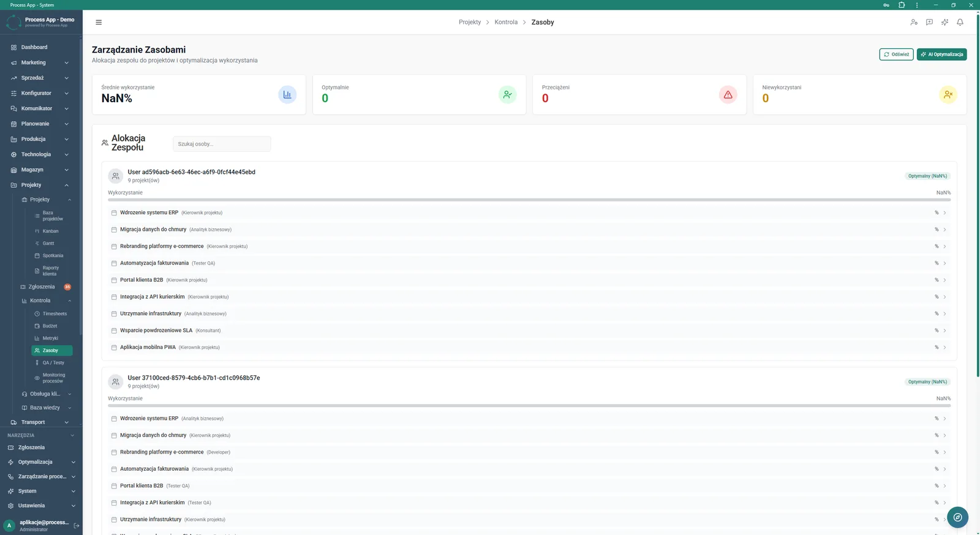Click the AI Optymalizacja button
This screenshot has width=980, height=535.
tap(941, 54)
